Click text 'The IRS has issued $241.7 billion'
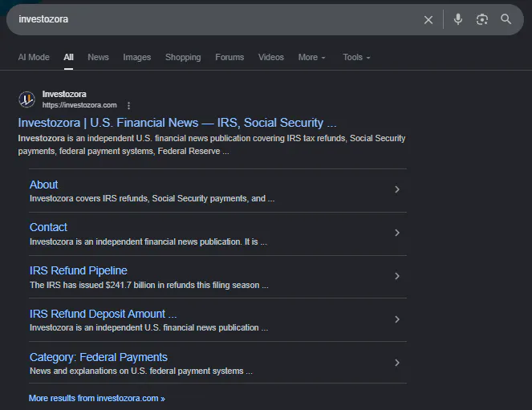 [92, 285]
